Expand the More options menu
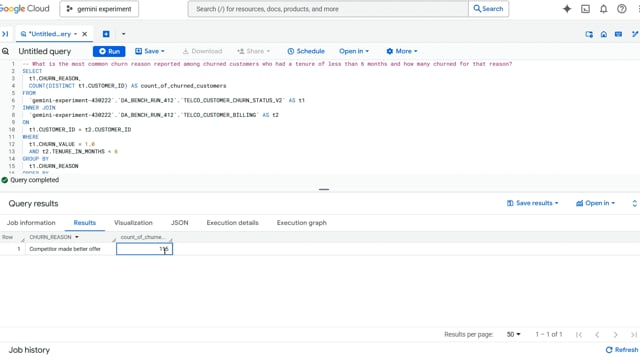The image size is (640, 360). (x=402, y=51)
